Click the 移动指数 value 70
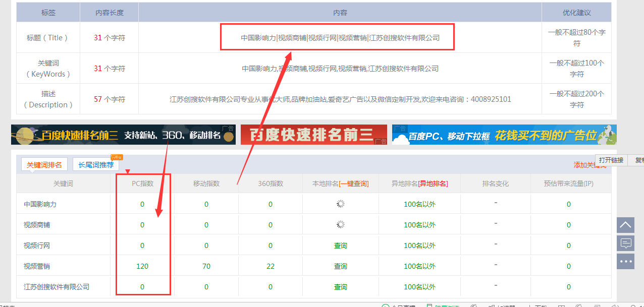 point(206,266)
